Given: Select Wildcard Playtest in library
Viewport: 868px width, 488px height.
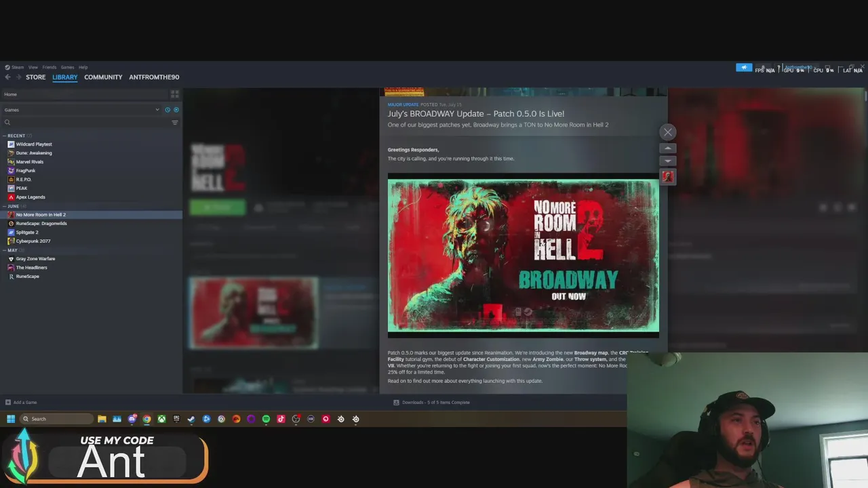Looking at the screenshot, I should click(x=34, y=144).
